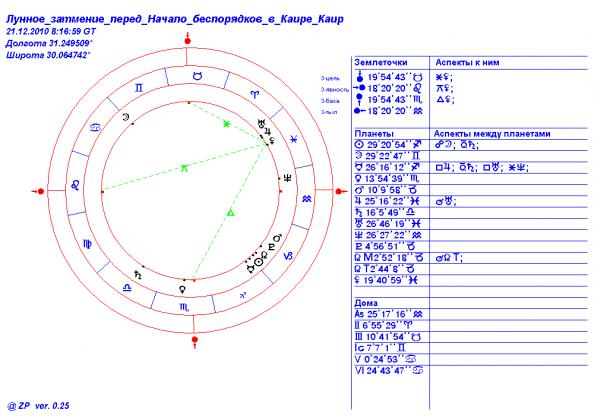This screenshot has width=594, height=416.
Task: Click the Gemini glyph on the zodiac ring
Action: coord(139,88)
